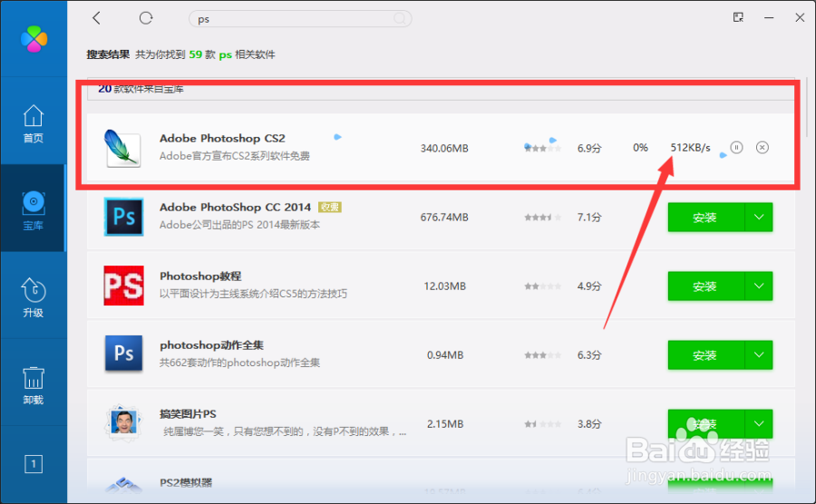Open the Adobe Photoshop CS2 title

pos(222,139)
